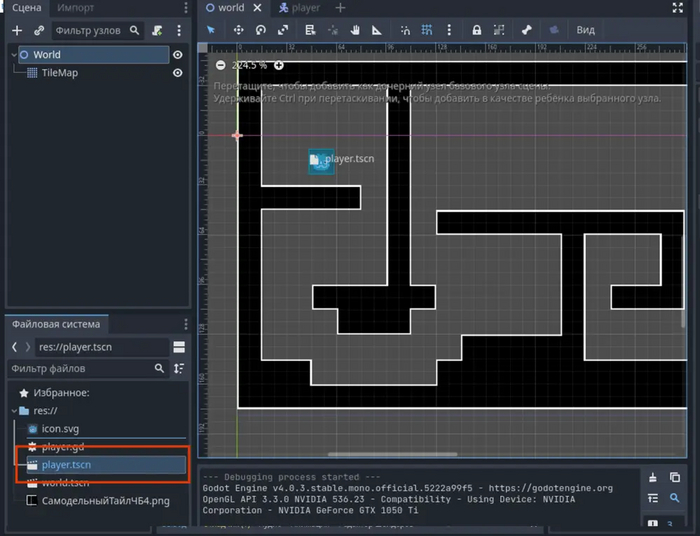Clear the output log with the broom icon
The width and height of the screenshot is (700, 536).
tap(654, 477)
